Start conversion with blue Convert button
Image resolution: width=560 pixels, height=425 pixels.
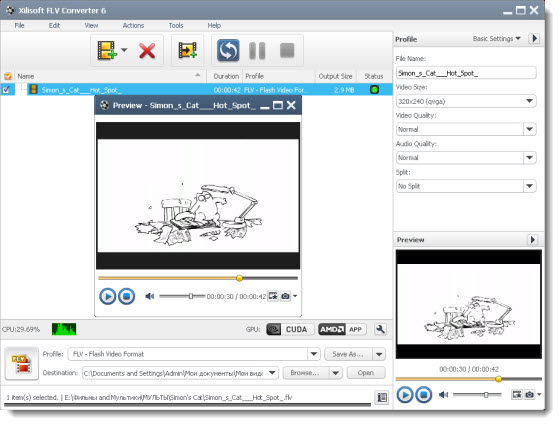228,50
